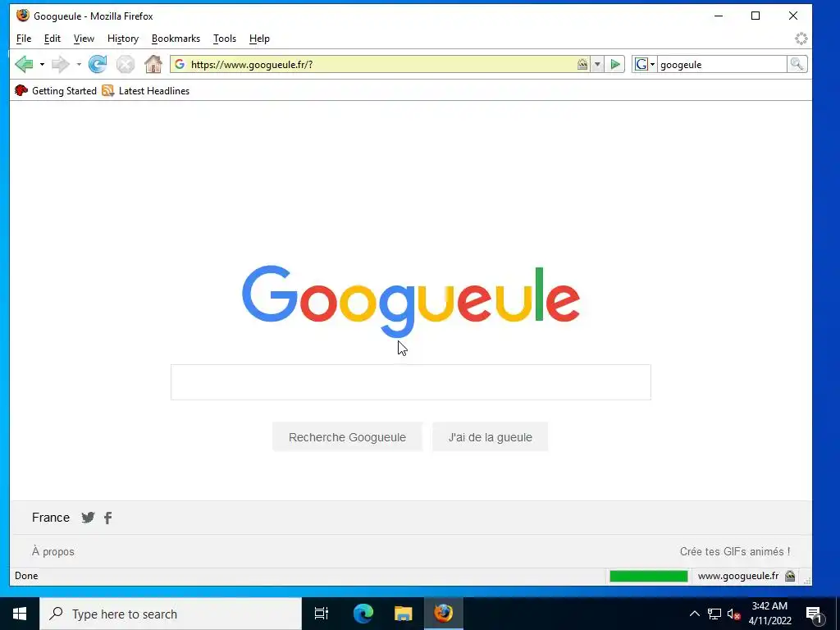Open the Tools menu

coord(225,39)
